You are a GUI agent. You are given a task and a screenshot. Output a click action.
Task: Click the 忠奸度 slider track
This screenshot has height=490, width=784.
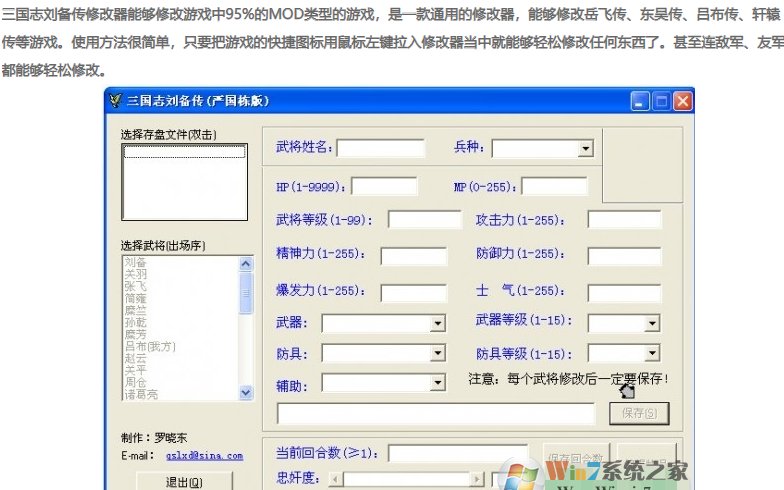(406, 480)
